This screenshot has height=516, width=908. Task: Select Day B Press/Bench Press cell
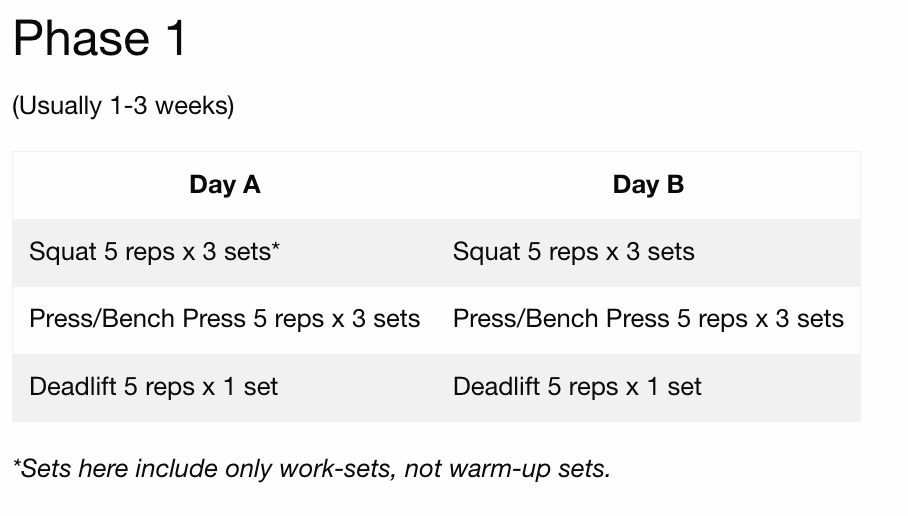[648, 319]
